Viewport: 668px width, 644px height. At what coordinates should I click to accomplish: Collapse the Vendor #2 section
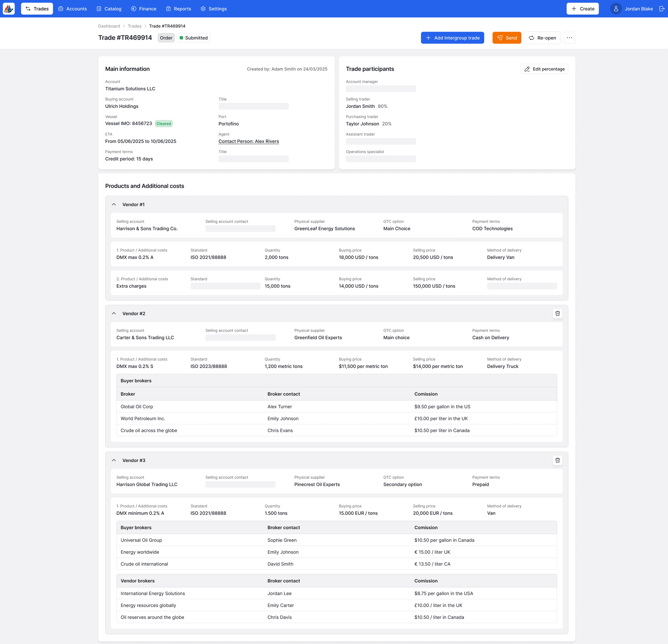pyautogui.click(x=114, y=313)
